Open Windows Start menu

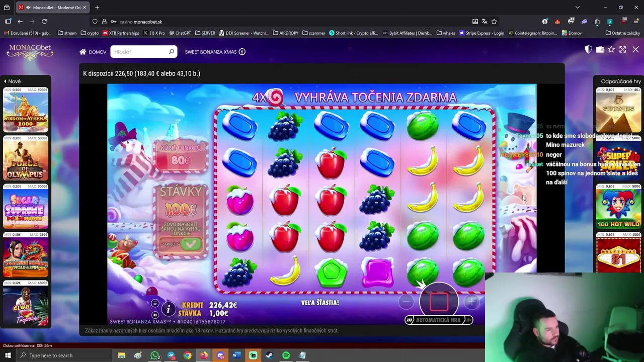tap(8, 355)
